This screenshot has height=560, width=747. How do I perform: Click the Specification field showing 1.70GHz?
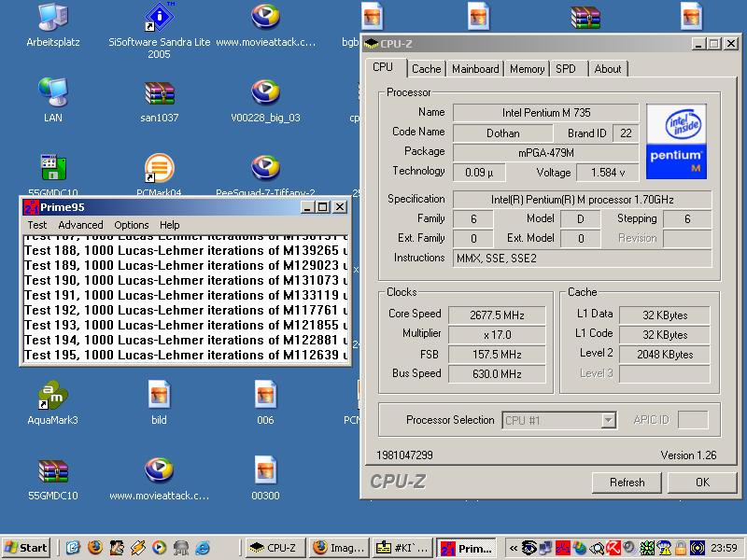[x=582, y=200]
